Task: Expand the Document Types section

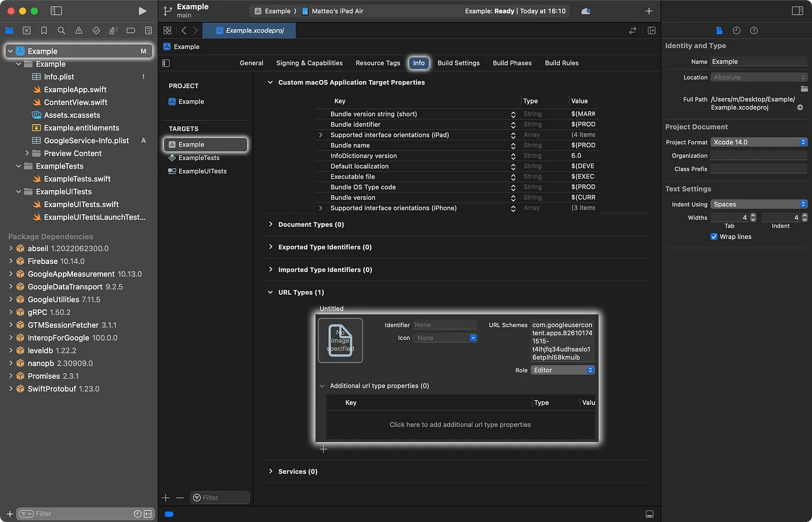Action: coord(270,224)
